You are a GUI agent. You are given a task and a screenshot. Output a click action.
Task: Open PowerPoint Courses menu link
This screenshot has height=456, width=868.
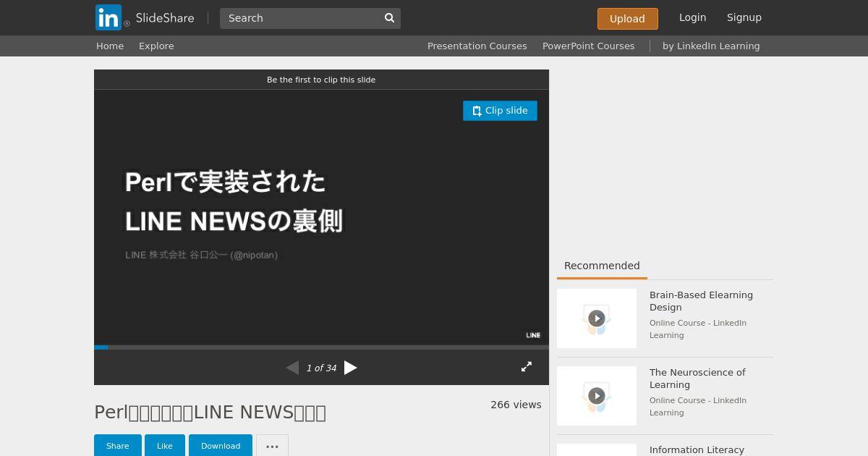(588, 46)
